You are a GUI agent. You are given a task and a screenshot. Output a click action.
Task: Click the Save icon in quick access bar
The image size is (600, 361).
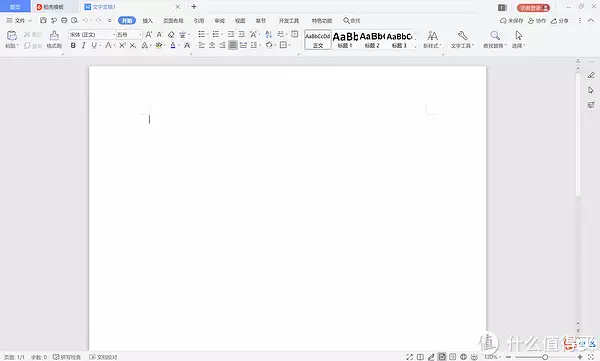[x=43, y=20]
